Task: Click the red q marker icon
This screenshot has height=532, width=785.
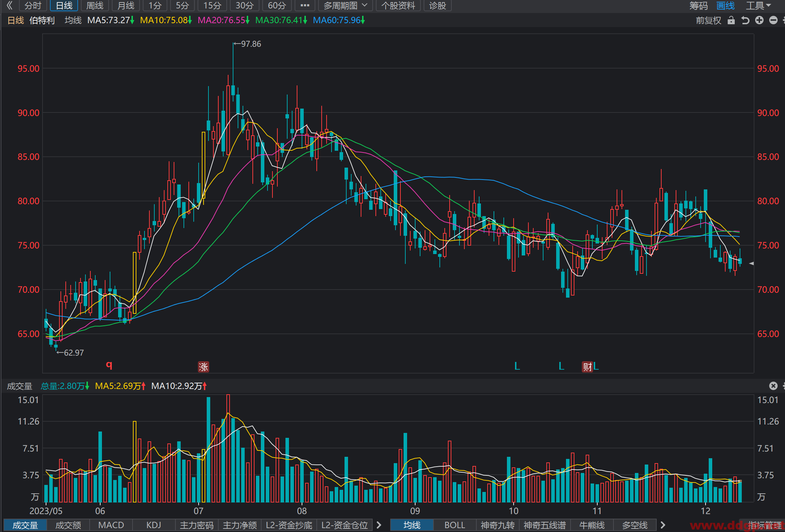Action: (109, 365)
